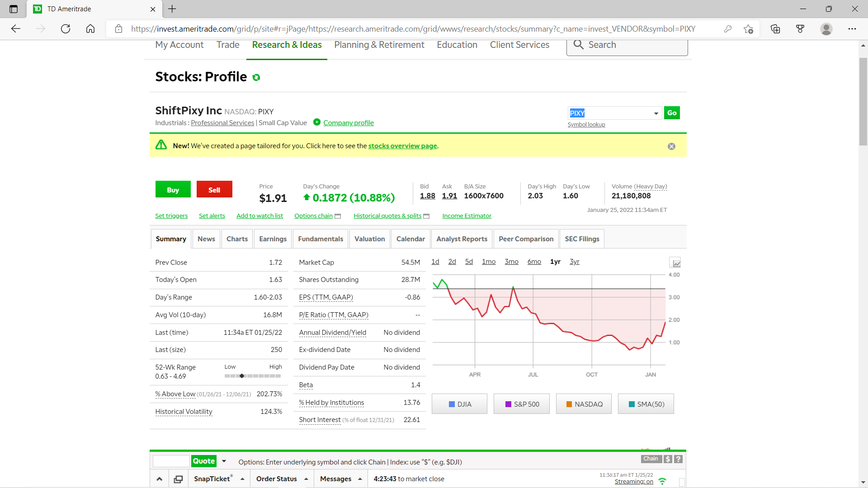Viewport: 868px width, 488px height.
Task: Expand the SnapTicket panel
Action: coord(219,479)
